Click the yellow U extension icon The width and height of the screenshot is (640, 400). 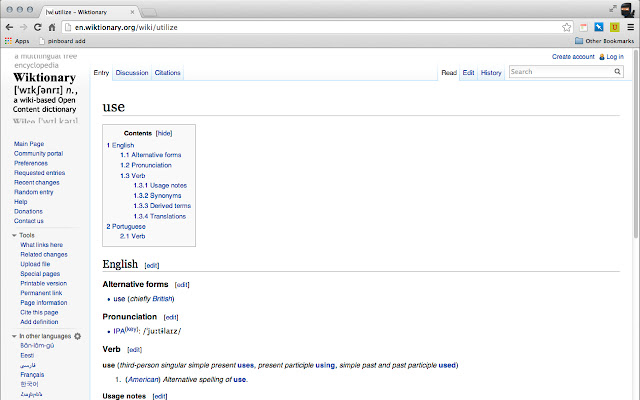click(615, 27)
